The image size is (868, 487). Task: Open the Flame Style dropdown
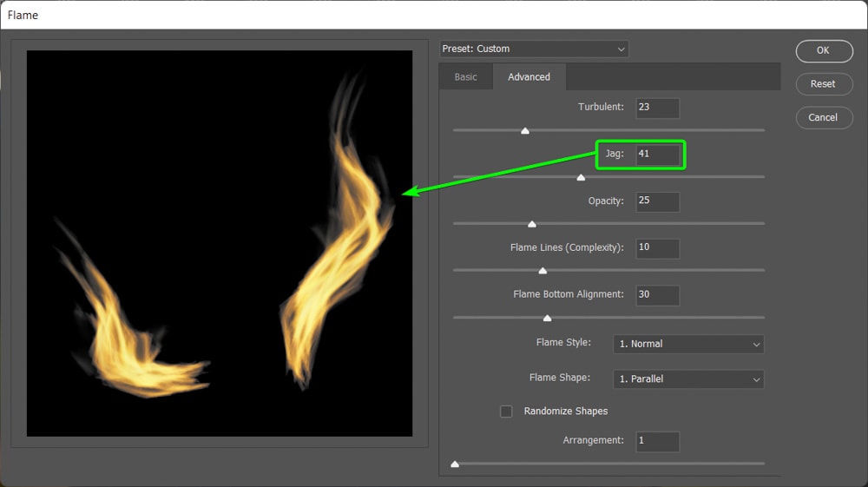[688, 344]
